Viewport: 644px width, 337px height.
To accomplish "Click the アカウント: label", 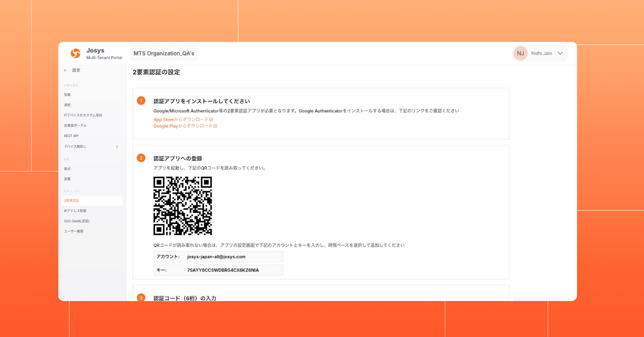I will coord(168,257).
